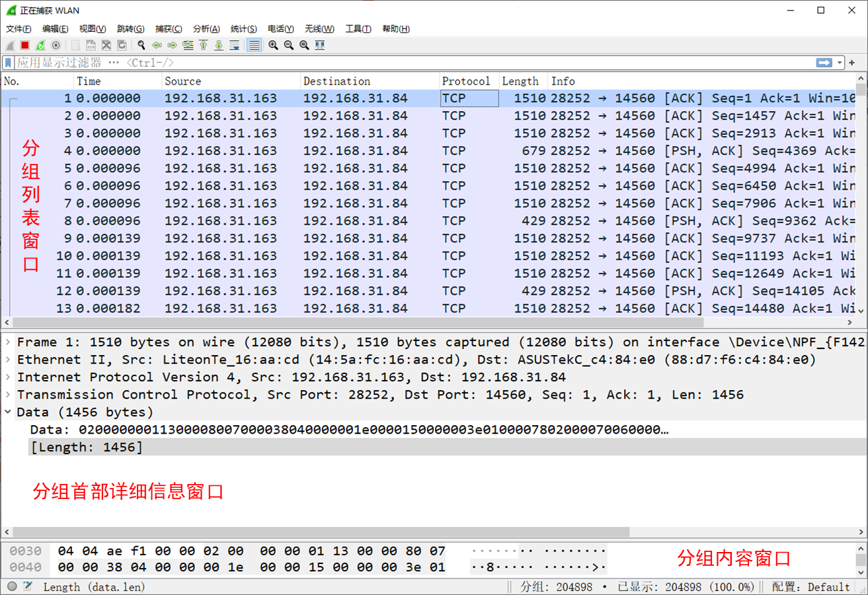Open the 统计(S) menu
Screen dimensions: 868x595
click(244, 29)
